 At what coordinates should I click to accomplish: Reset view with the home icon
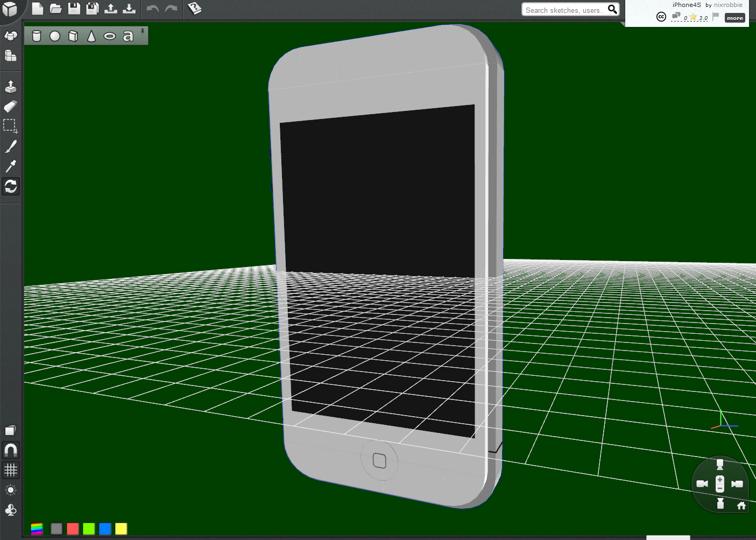[x=741, y=505]
